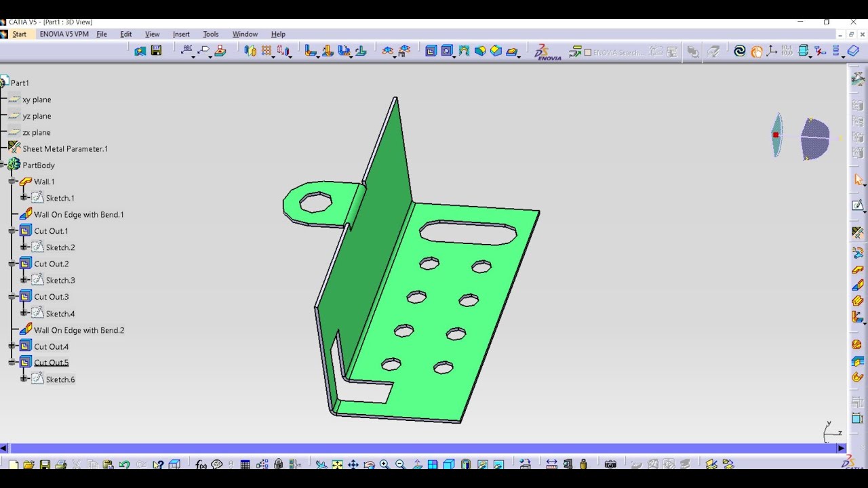The height and width of the screenshot is (488, 868).
Task: Click the Zoom Out magnifier icon
Action: coord(400,465)
